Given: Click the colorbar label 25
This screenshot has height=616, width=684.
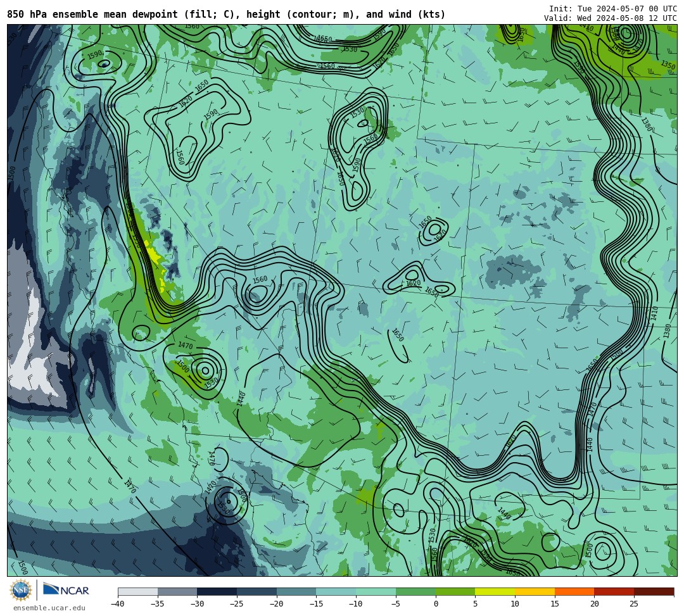Looking at the screenshot, I should click(634, 604).
